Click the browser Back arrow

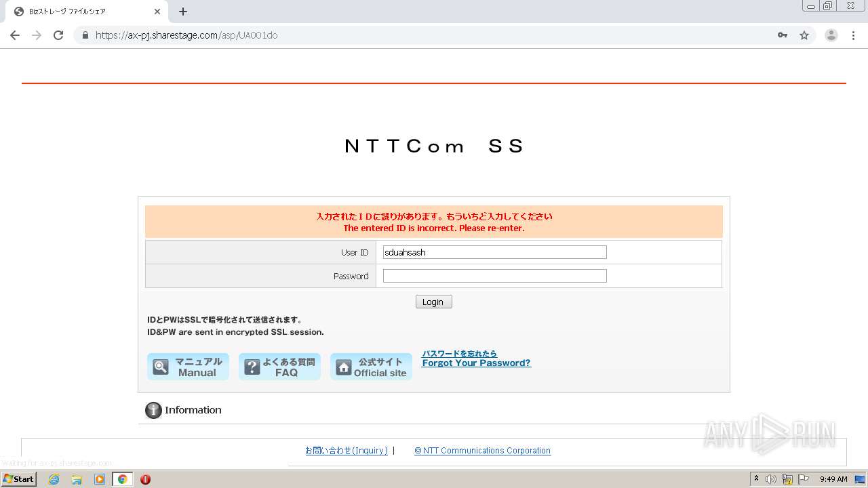coord(15,35)
